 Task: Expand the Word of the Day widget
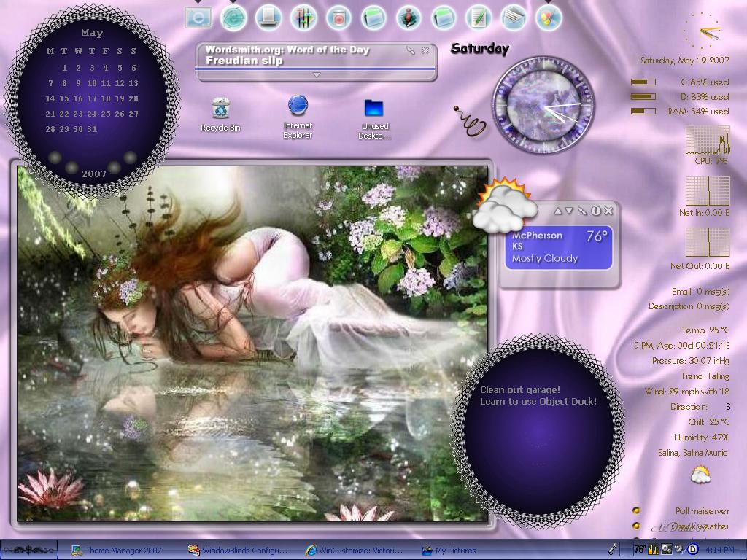click(x=317, y=75)
